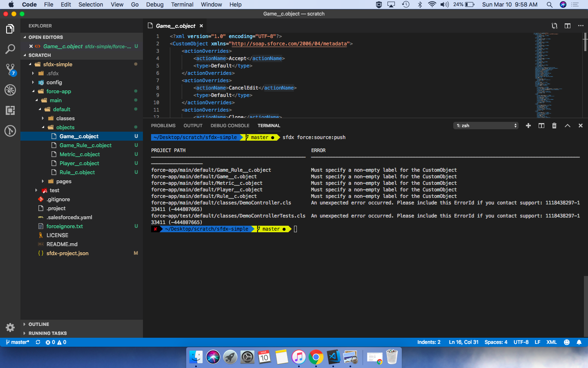
Task: Maximize the panel with the chevron icon
Action: pos(568,126)
